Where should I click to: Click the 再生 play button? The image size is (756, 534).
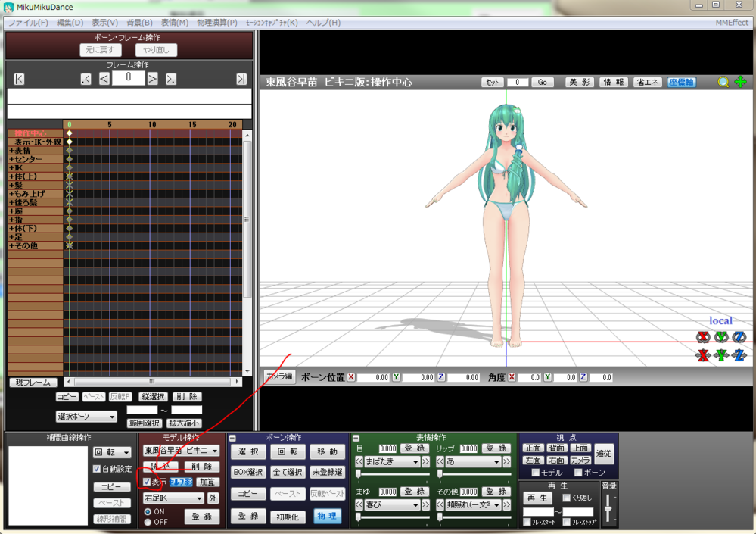point(537,498)
